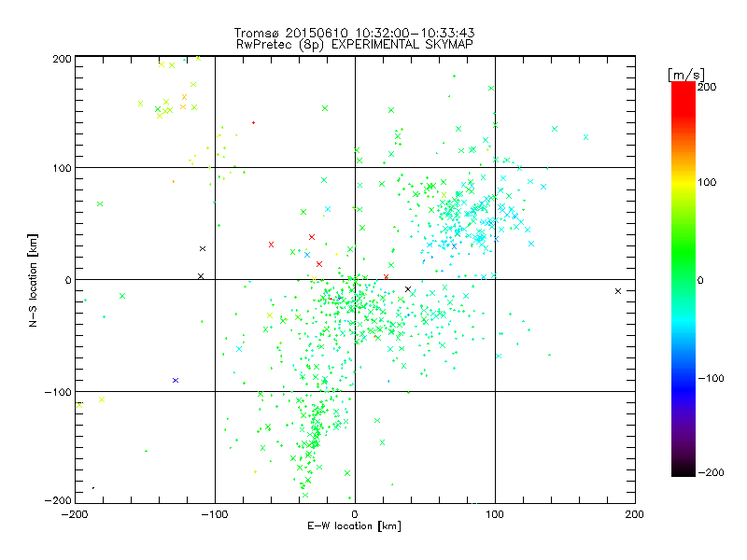Click the E-W axis '-100' tick label
747x560 pixels.
tap(215, 514)
